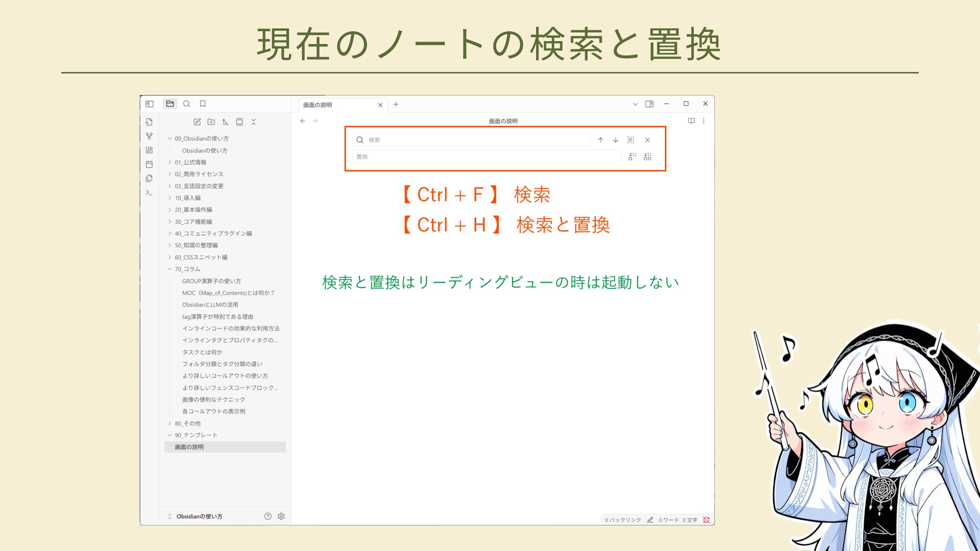Open the タスクとは何か note
The height and width of the screenshot is (551, 980).
[x=202, y=352]
